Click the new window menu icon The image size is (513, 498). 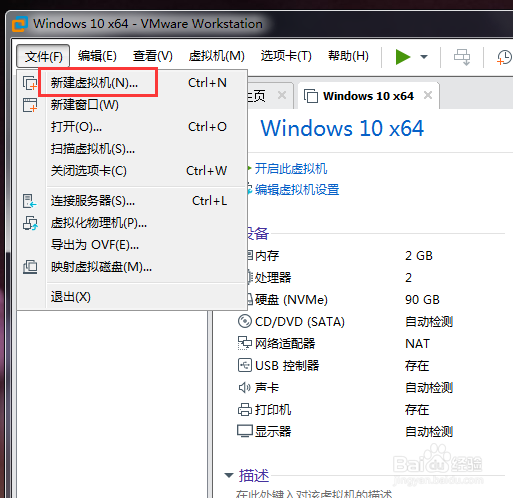30,105
